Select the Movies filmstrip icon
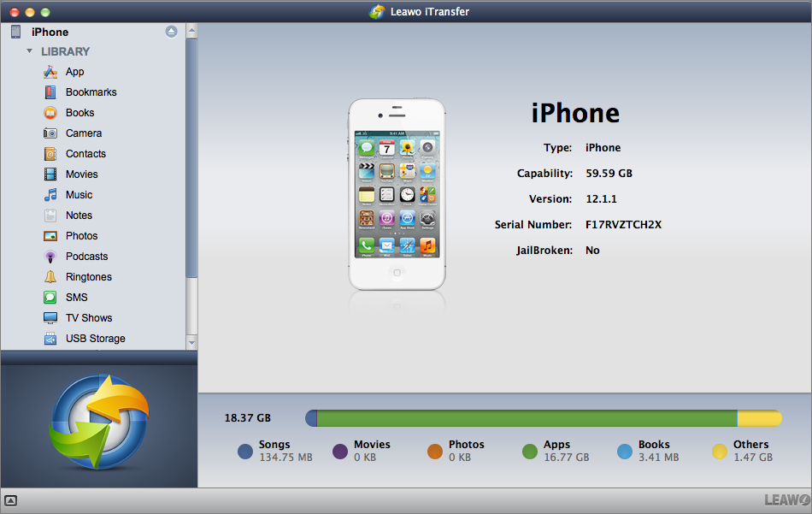 point(50,174)
